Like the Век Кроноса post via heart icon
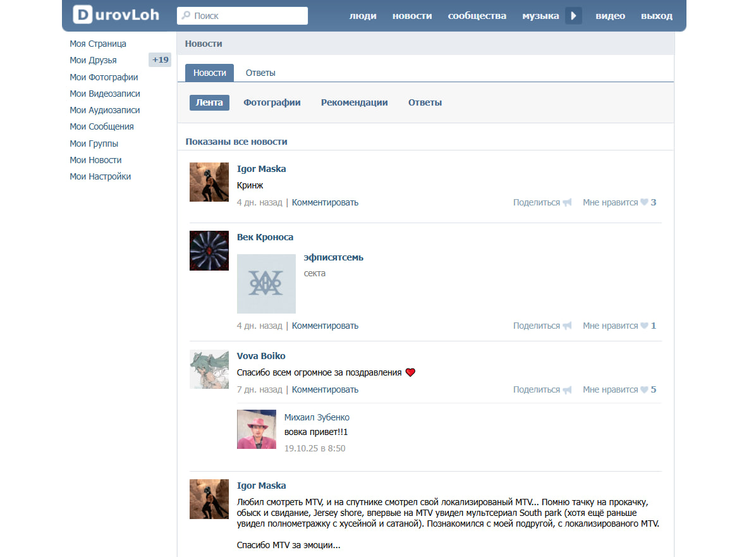The height and width of the screenshot is (557, 756). tap(644, 326)
